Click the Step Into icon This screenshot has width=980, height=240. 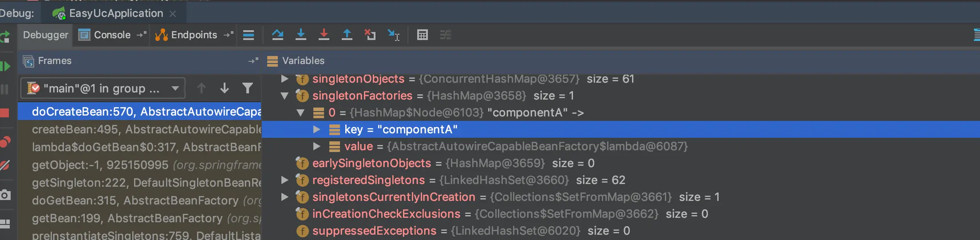301,35
